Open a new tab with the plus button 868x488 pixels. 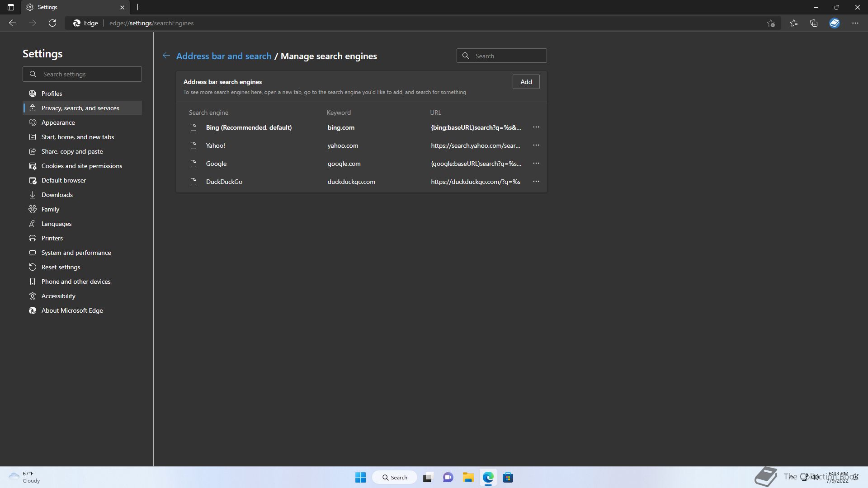(x=138, y=7)
